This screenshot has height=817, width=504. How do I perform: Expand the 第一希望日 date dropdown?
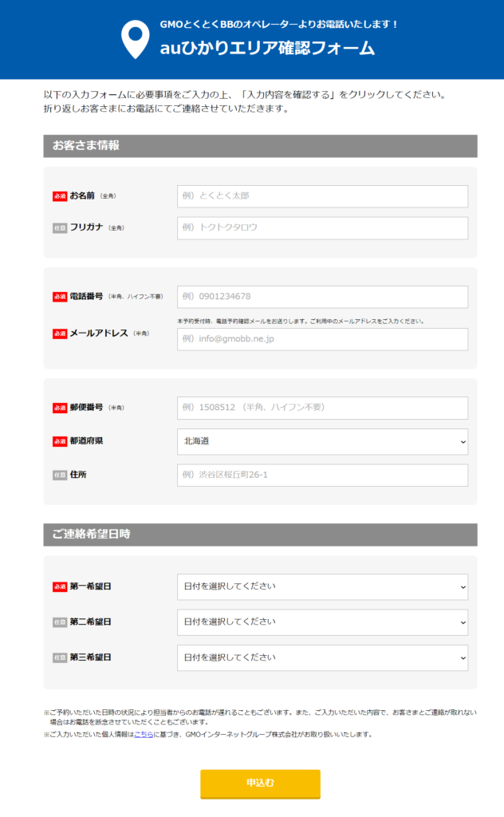[x=322, y=586]
